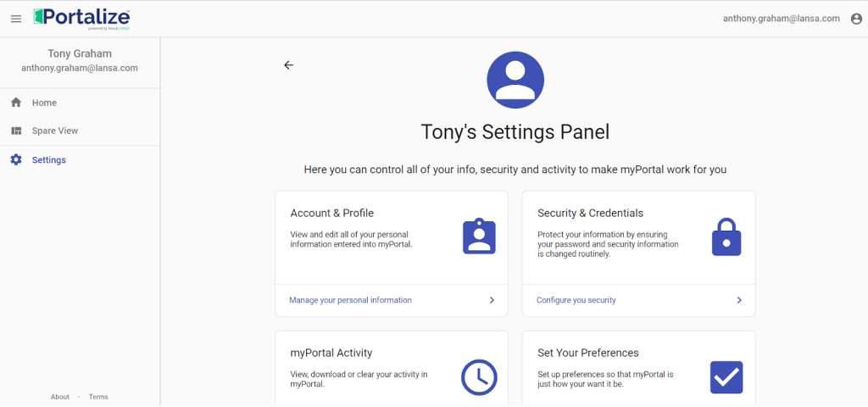Image resolution: width=868 pixels, height=407 pixels.
Task: Click the Home house icon in sidebar
Action: click(x=16, y=103)
